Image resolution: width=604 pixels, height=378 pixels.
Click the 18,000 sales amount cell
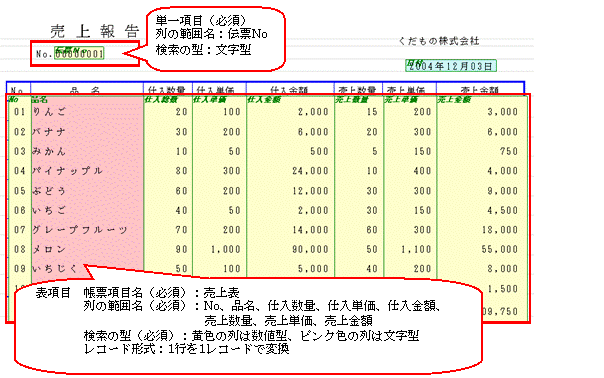(500, 230)
